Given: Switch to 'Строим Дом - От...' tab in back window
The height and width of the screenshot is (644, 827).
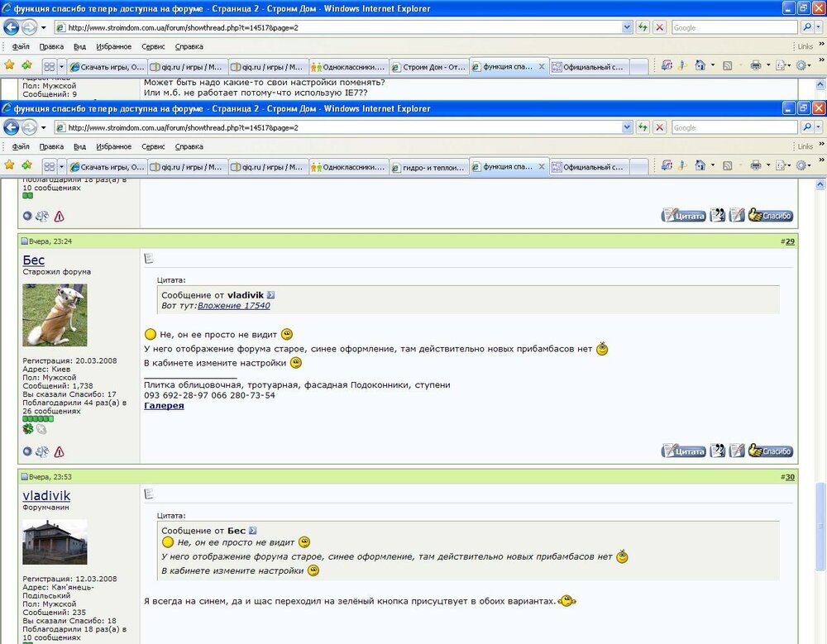Looking at the screenshot, I should click(x=428, y=67).
